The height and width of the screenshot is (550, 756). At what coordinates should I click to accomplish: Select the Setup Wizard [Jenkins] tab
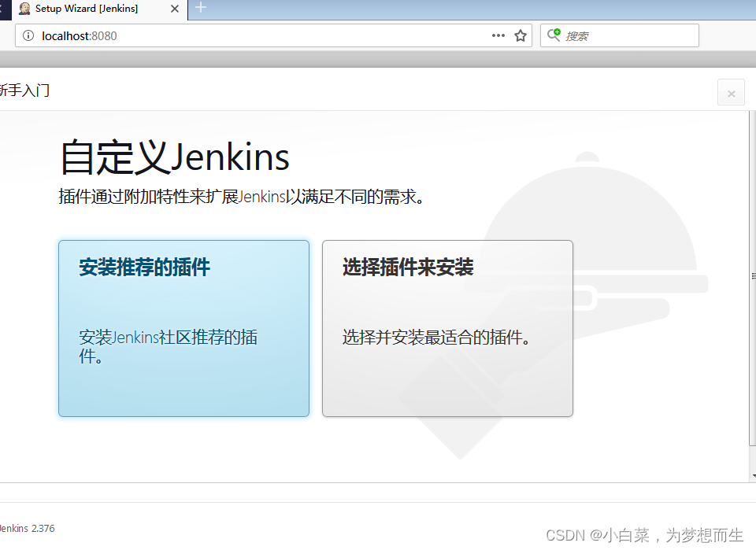[x=99, y=9]
